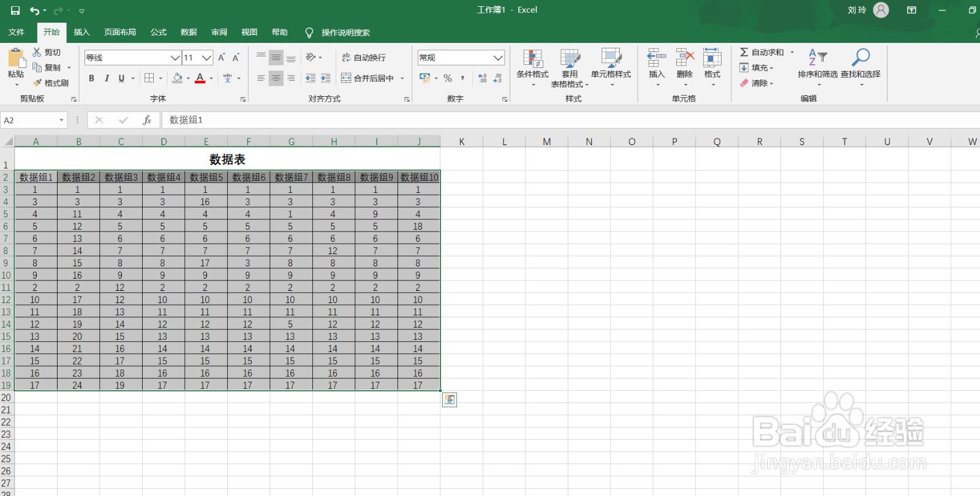Click the 自动求和 AutoSum button

coord(762,52)
